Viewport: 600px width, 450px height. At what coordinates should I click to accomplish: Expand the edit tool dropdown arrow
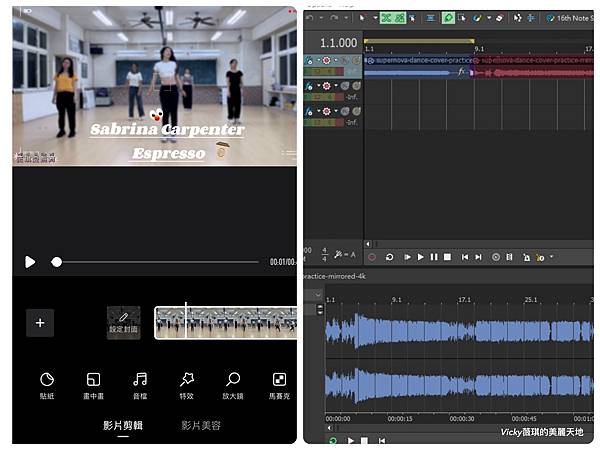(375, 18)
